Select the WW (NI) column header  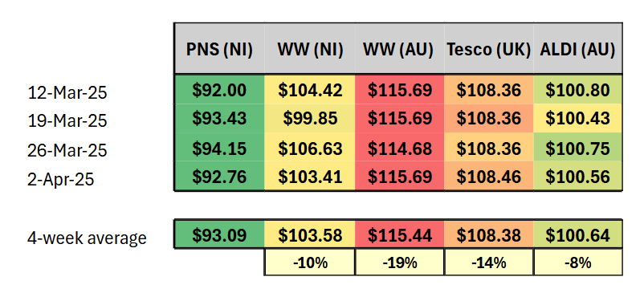pyautogui.click(x=310, y=49)
